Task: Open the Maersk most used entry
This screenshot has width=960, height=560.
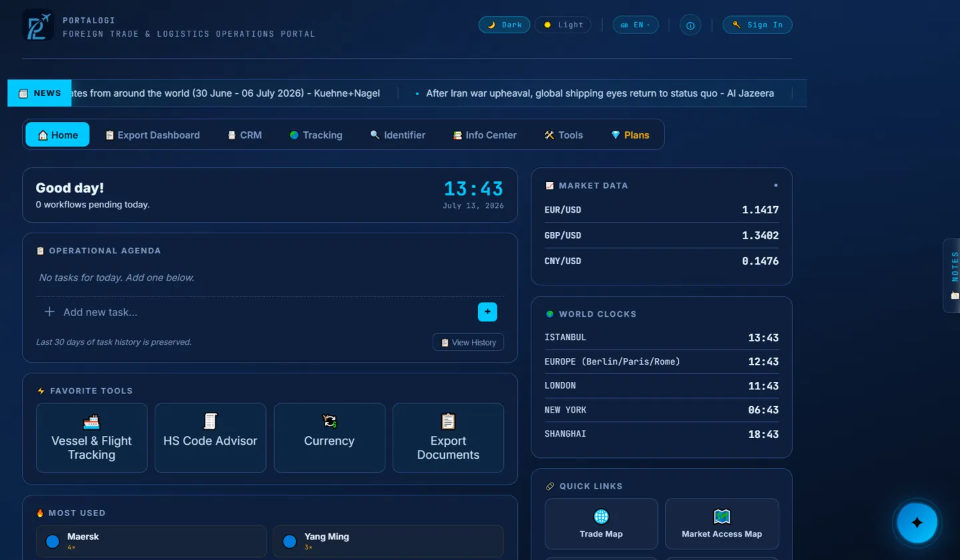Action: [151, 541]
